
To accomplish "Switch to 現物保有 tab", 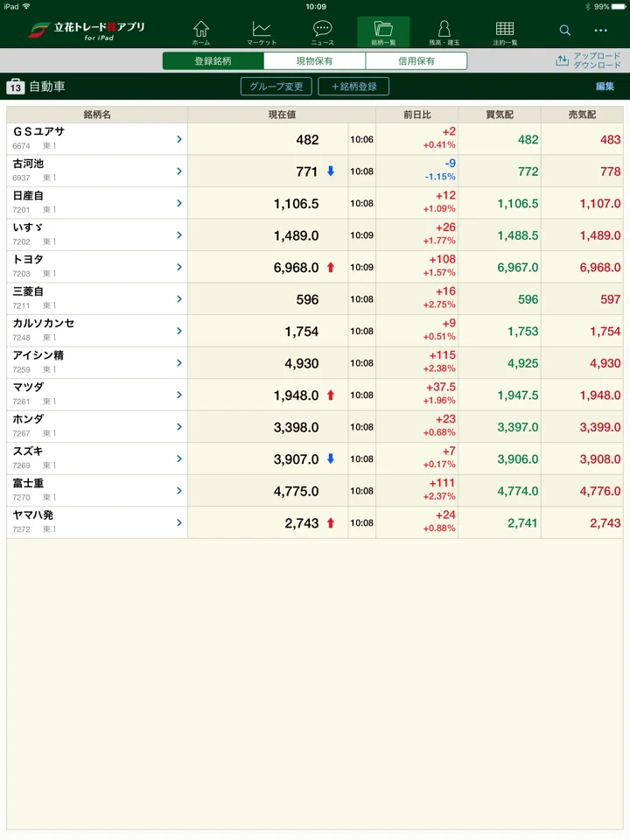I will [x=314, y=61].
